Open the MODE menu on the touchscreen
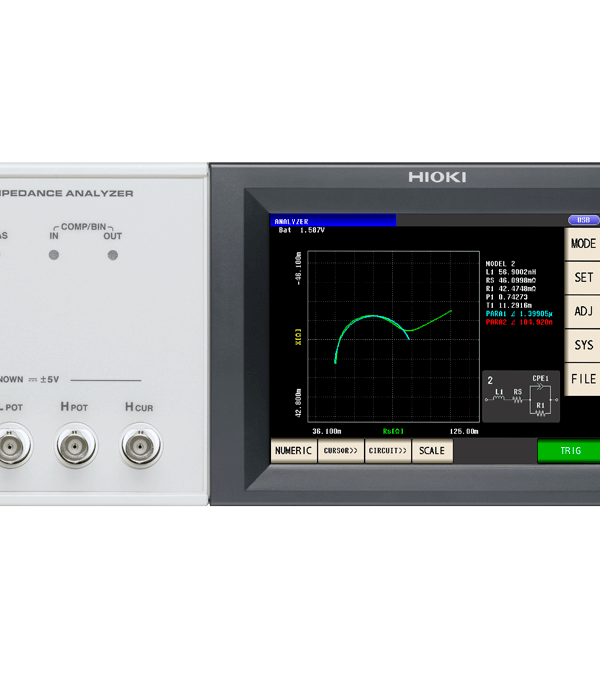Viewport: 600px width, 694px height. [x=582, y=244]
